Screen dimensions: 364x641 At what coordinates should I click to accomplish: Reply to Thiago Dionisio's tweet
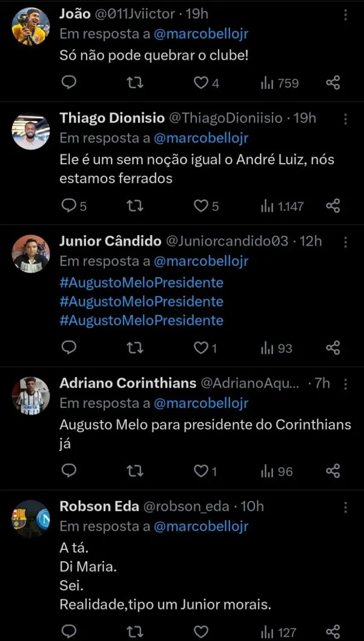pos(68,206)
